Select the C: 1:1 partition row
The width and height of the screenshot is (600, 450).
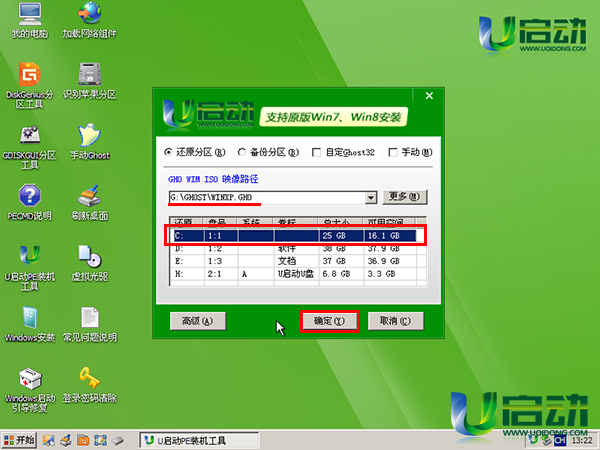295,235
